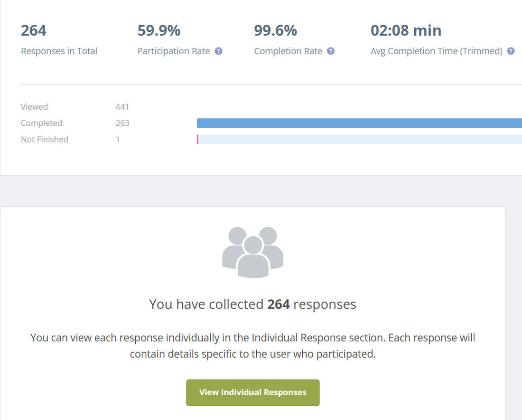522x420 pixels.
Task: Open the Participation Rate help tooltip icon
Action: coord(219,51)
